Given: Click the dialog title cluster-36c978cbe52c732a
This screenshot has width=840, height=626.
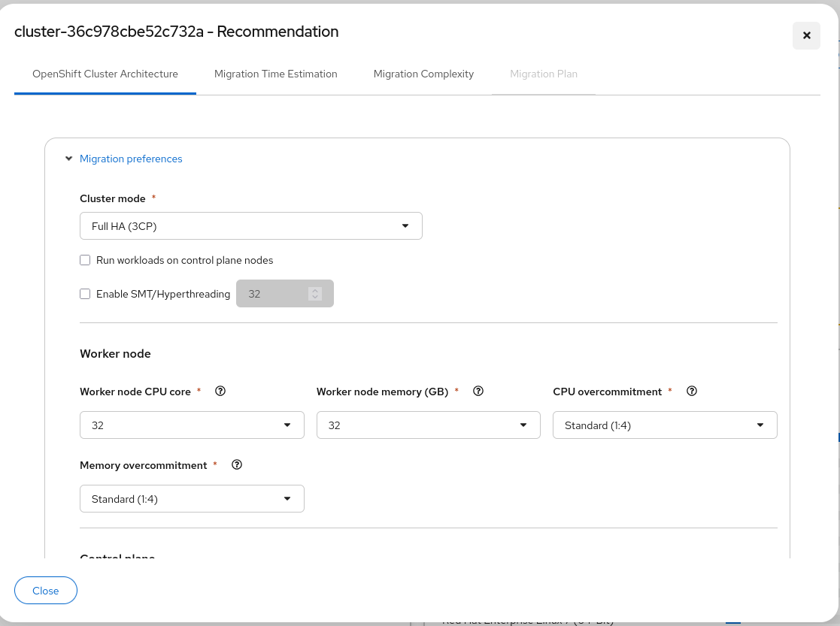Looking at the screenshot, I should coord(176,32).
